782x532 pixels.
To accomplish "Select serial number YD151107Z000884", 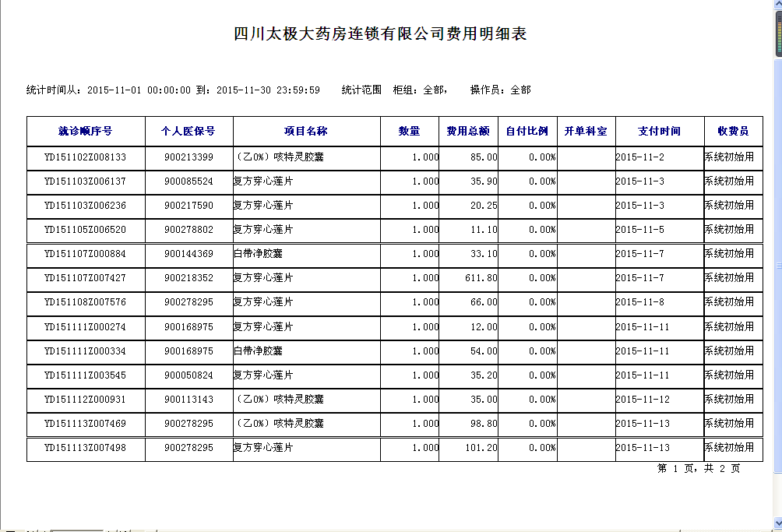I will 85,254.
